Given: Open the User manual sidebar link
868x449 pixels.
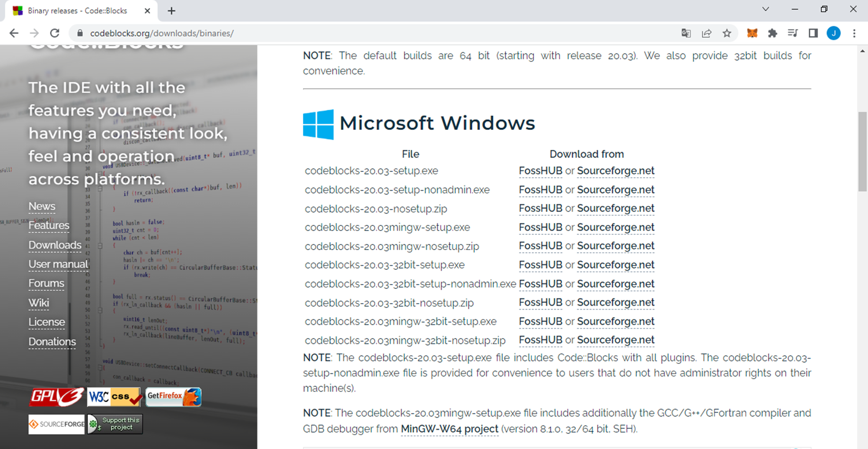Looking at the screenshot, I should pos(58,264).
